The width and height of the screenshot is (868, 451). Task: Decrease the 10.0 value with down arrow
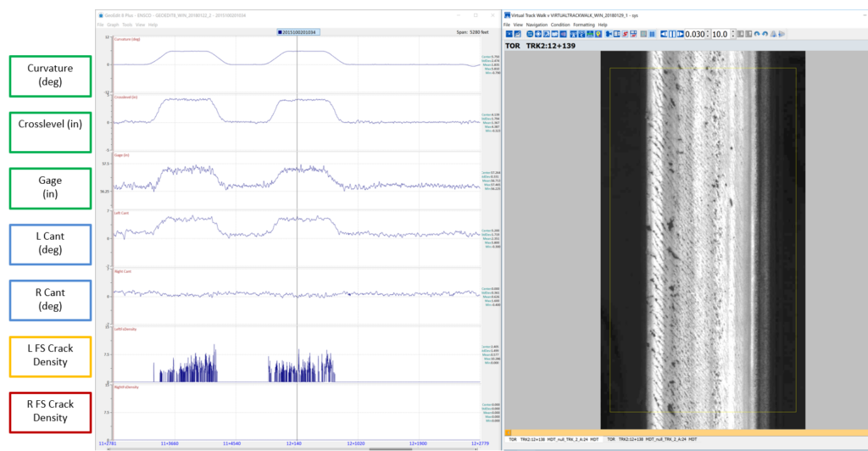pyautogui.click(x=733, y=36)
